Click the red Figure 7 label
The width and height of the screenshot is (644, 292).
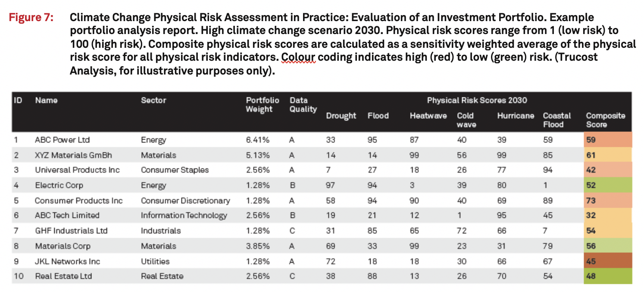(x=31, y=18)
